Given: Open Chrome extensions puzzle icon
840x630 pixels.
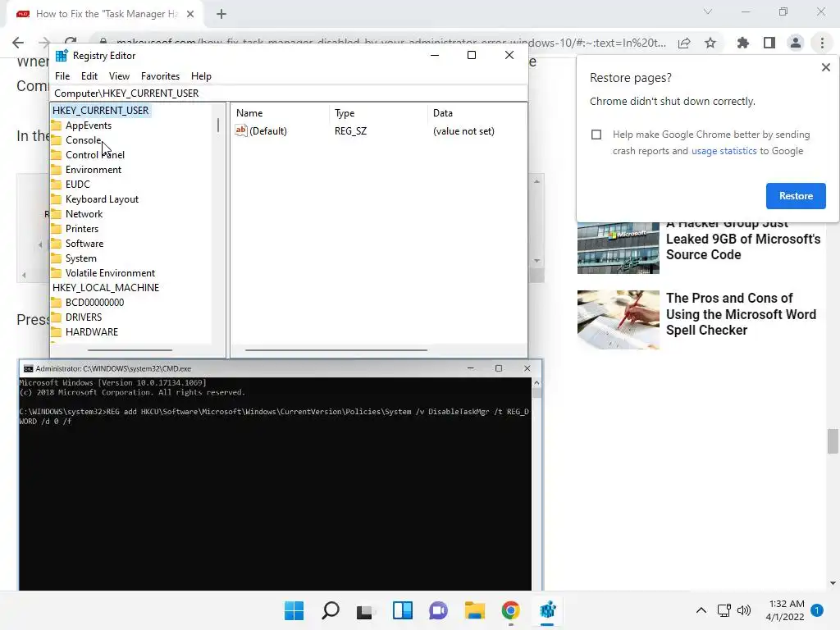Looking at the screenshot, I should point(743,43).
